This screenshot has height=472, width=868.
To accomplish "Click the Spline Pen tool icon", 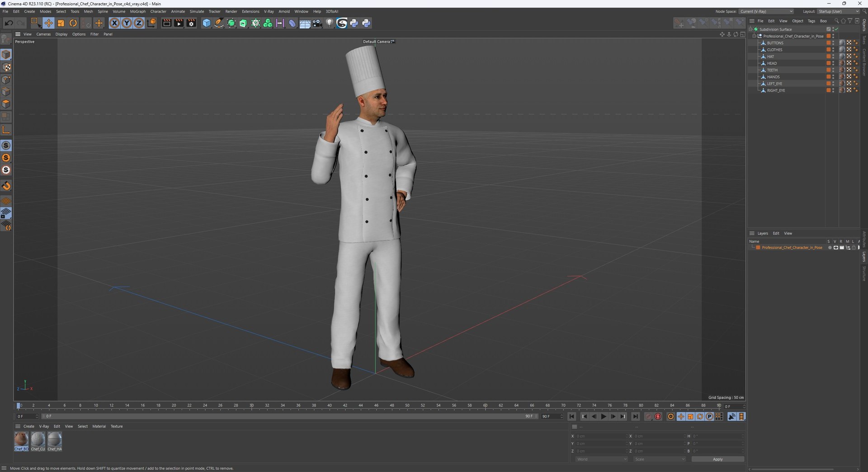I will (x=219, y=23).
